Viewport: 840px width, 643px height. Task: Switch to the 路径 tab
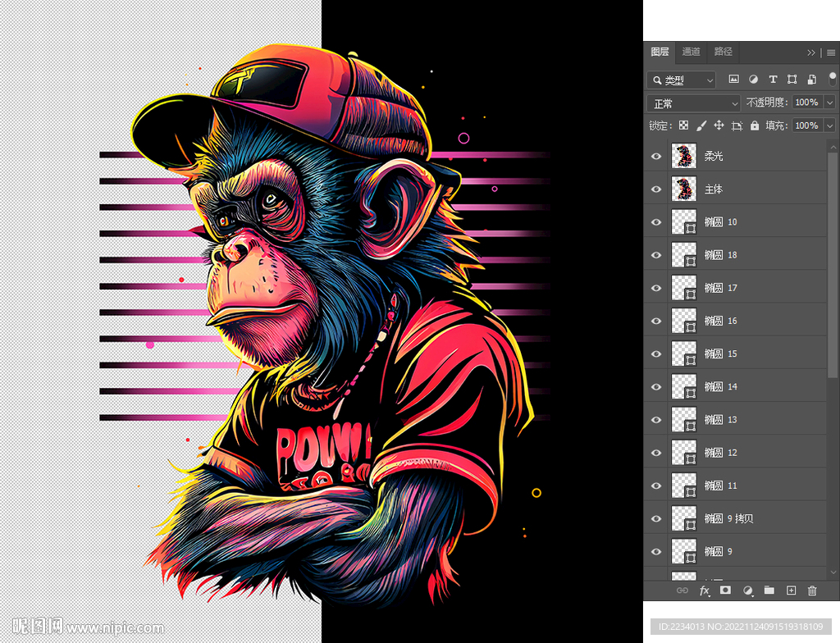pyautogui.click(x=723, y=52)
